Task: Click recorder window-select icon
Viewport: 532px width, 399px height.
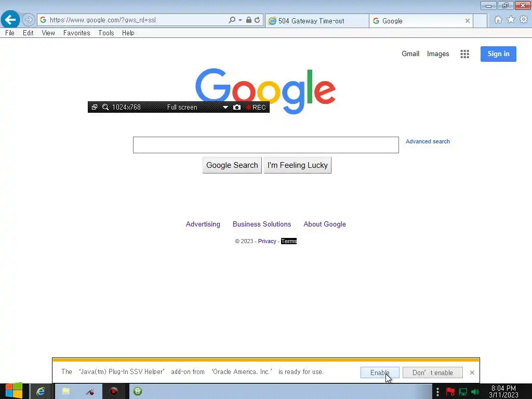Action: click(95, 107)
